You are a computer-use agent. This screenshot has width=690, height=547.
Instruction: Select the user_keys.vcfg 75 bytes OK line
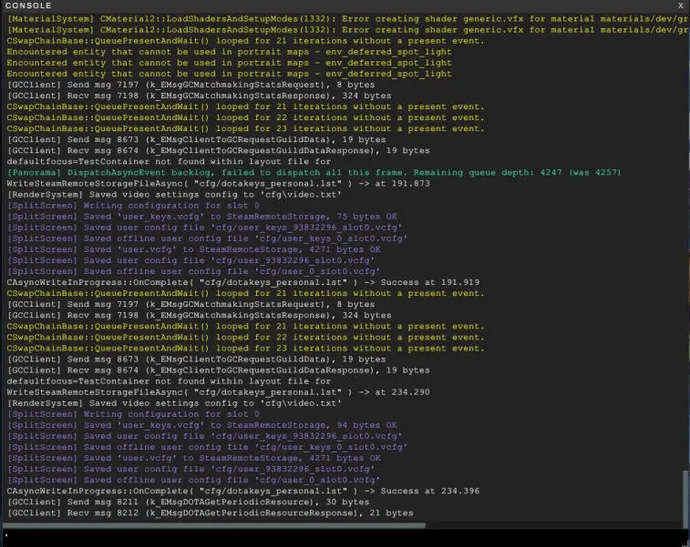click(x=199, y=217)
